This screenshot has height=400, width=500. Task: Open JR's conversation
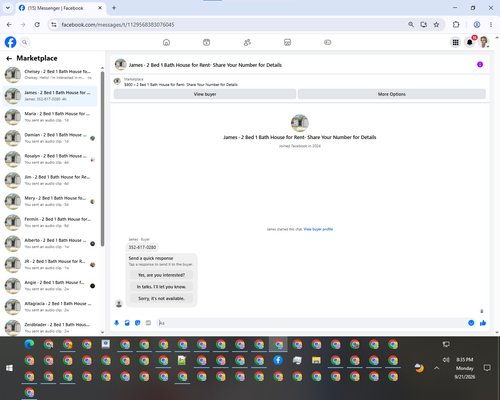tap(50, 264)
